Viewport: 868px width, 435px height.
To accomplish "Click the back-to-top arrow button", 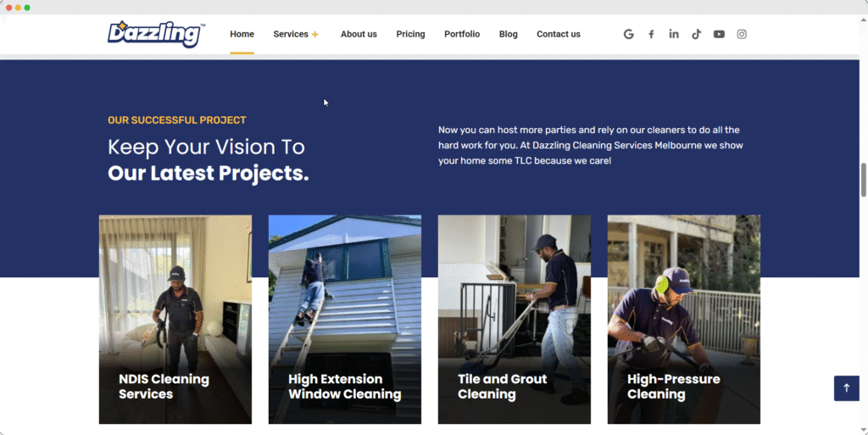I will pos(847,388).
